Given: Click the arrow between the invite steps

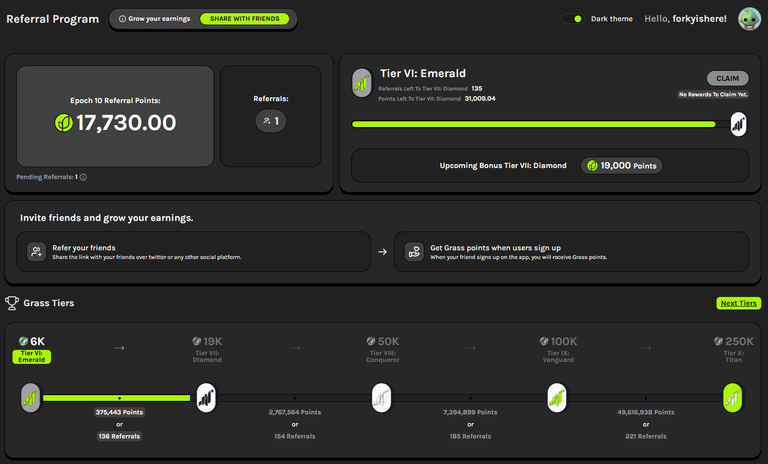Looking at the screenshot, I should (383, 252).
